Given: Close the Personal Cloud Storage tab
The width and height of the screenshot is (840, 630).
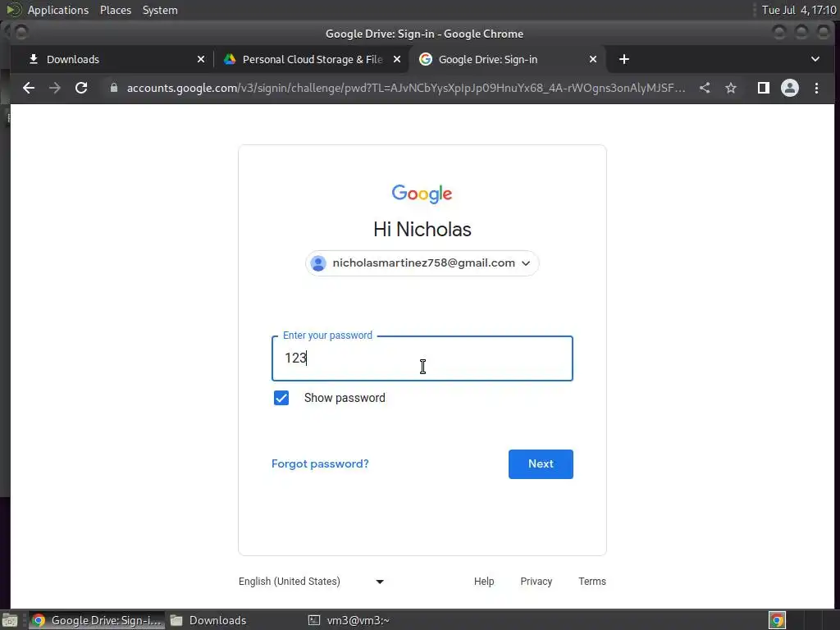Looking at the screenshot, I should point(397,59).
